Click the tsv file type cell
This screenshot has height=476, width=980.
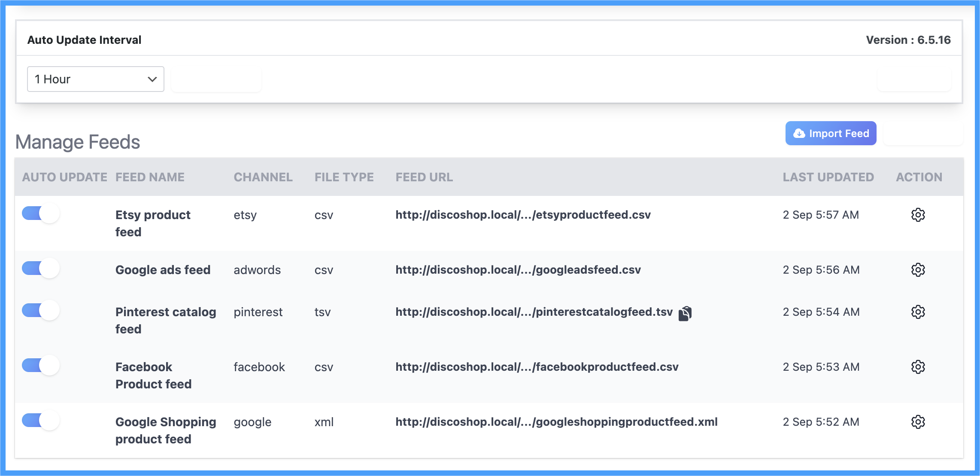point(322,312)
